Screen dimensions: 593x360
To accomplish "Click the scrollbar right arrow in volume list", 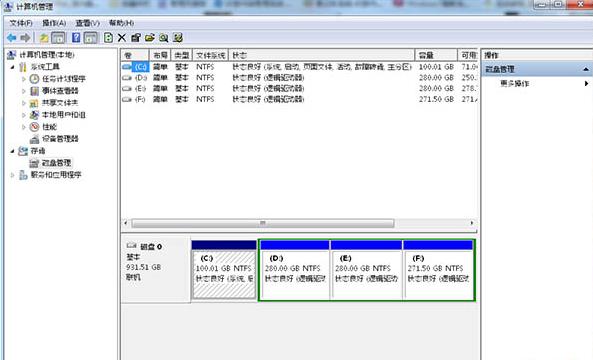I will pos(472,223).
